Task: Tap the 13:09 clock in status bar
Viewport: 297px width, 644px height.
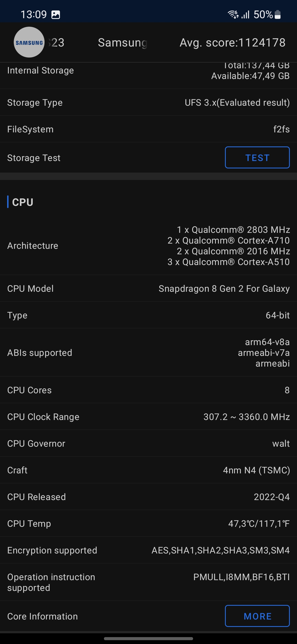Action: pyautogui.click(x=34, y=15)
